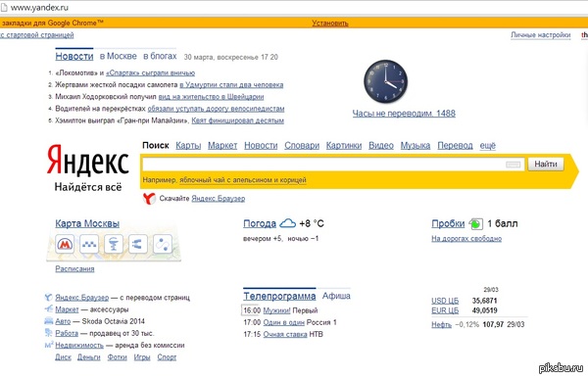Click the м² icon beside Недвижимость
The image size is (588, 379).
(x=49, y=345)
